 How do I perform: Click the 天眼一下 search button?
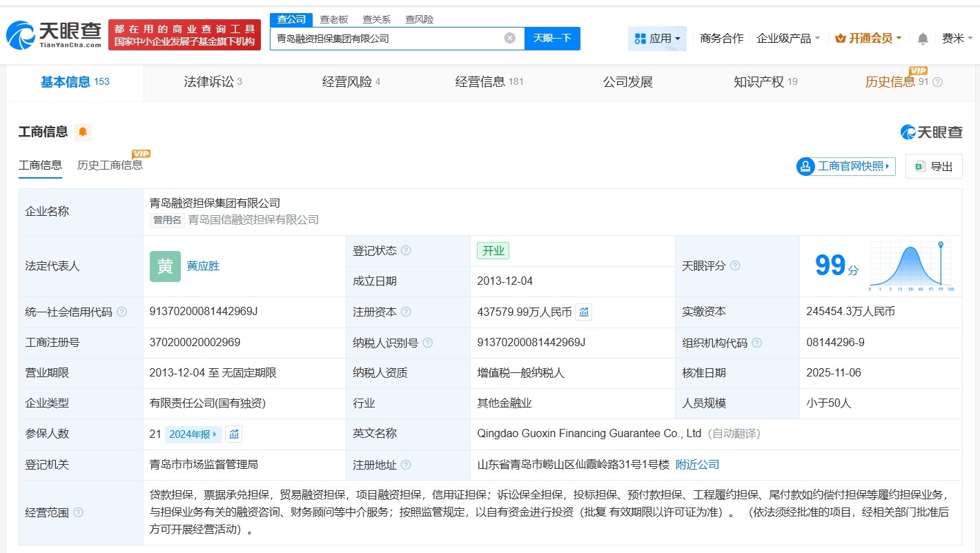552,38
